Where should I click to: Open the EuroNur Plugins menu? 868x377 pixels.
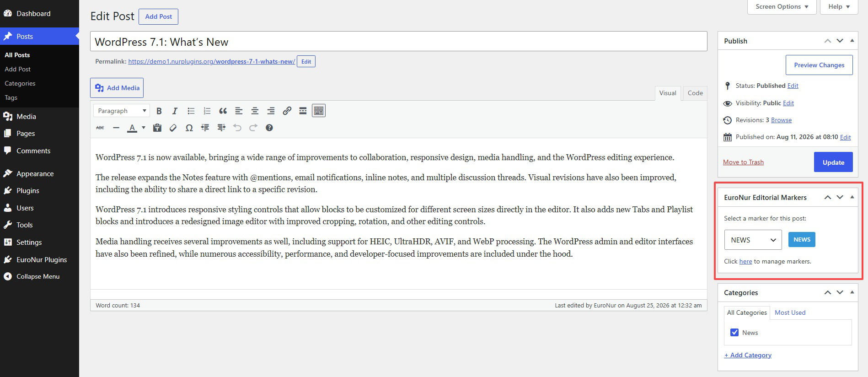(x=39, y=259)
